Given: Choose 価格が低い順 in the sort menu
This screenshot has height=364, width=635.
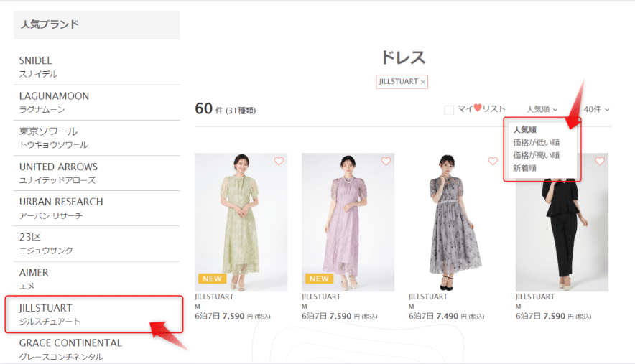Looking at the screenshot, I should pos(536,143).
